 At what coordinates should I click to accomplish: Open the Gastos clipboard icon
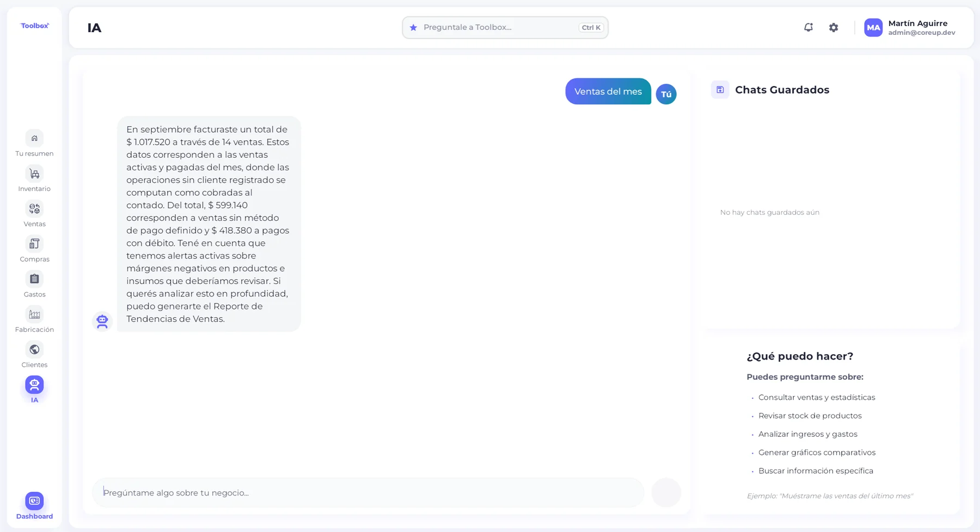tap(34, 279)
